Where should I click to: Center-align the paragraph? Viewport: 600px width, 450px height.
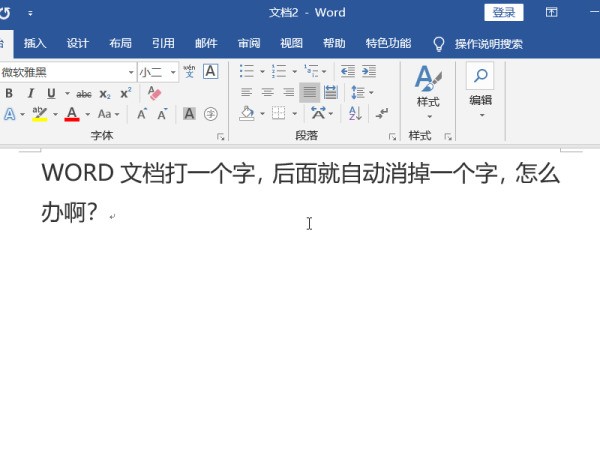[x=268, y=93]
